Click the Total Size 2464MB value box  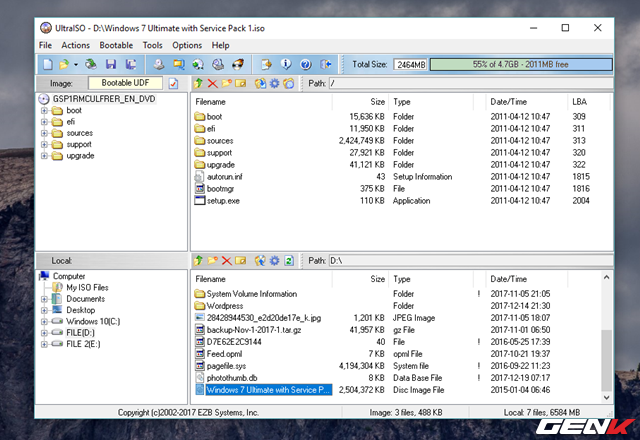click(411, 64)
